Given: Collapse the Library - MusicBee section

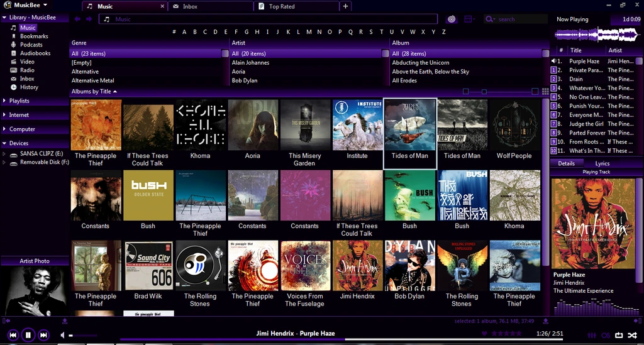Looking at the screenshot, I should pyautogui.click(x=4, y=18).
